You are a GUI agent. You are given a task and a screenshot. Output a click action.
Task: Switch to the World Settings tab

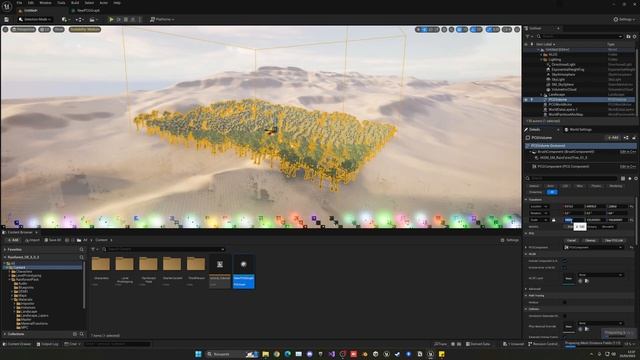tap(578, 129)
